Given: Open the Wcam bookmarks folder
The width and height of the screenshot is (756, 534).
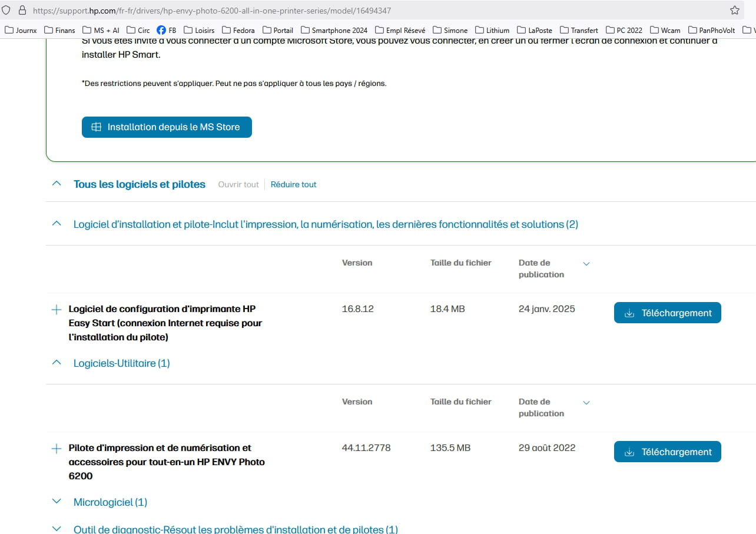Looking at the screenshot, I should tap(665, 30).
